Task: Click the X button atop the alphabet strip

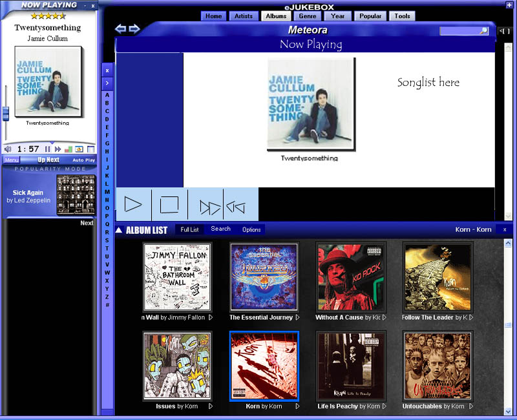Action: pos(107,70)
